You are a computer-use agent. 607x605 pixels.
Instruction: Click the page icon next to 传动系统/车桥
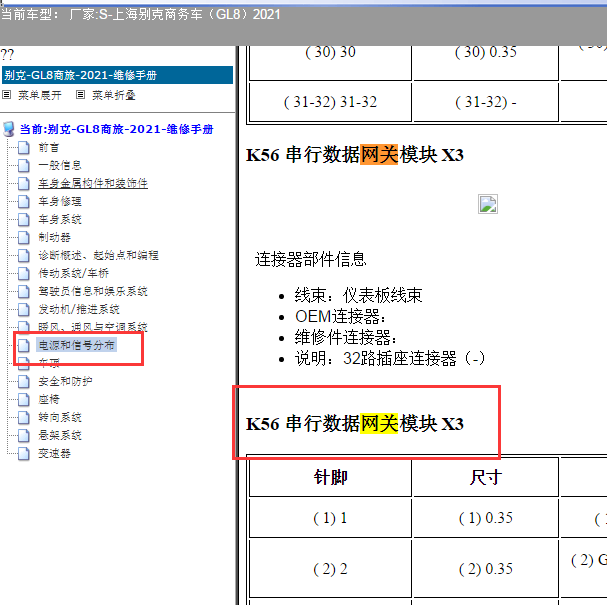point(24,273)
